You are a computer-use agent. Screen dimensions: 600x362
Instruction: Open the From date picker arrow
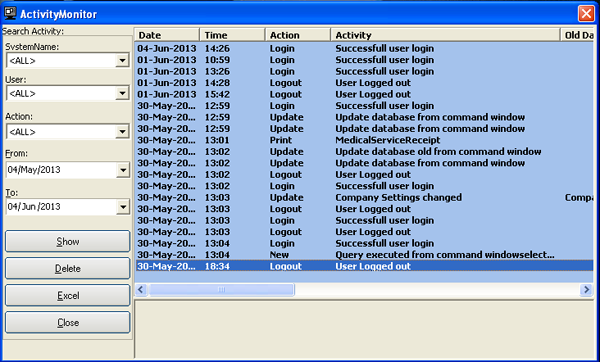[x=123, y=170]
